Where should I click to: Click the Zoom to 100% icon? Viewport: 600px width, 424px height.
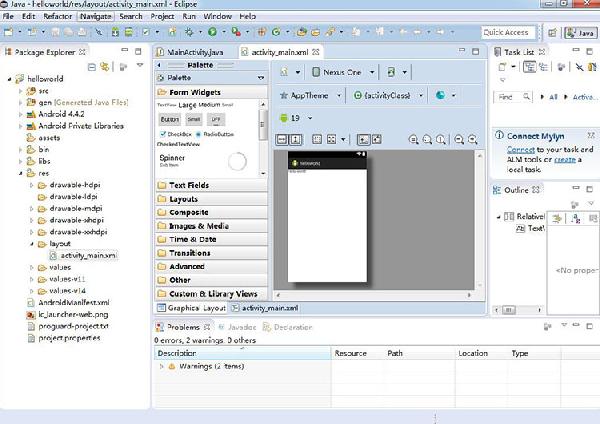coord(441,140)
